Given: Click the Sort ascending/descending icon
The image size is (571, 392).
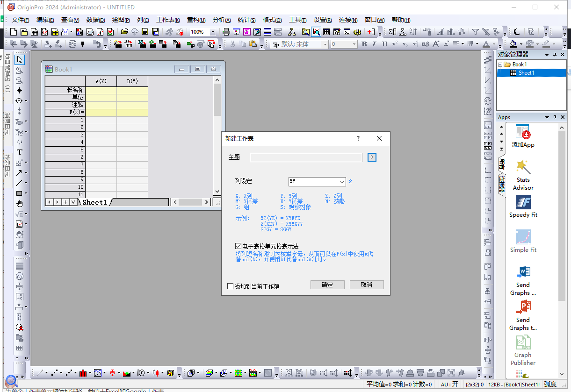Looking at the screenshot, I should 413,32.
